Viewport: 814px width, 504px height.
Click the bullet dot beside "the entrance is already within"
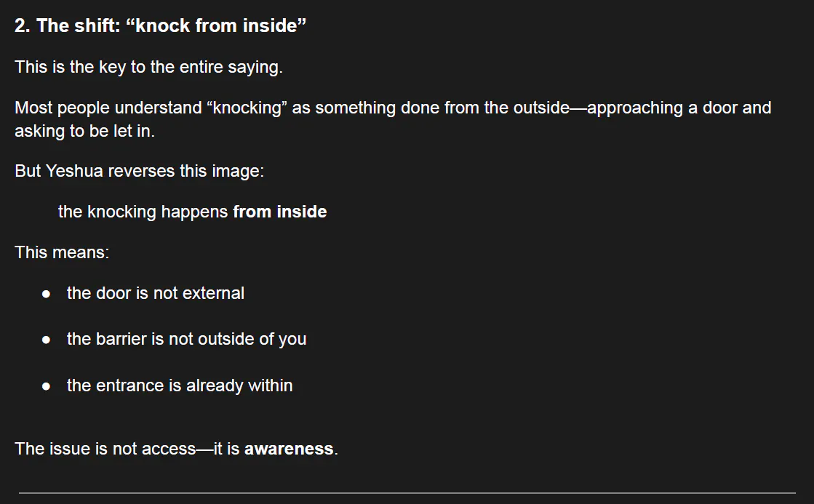tap(47, 386)
